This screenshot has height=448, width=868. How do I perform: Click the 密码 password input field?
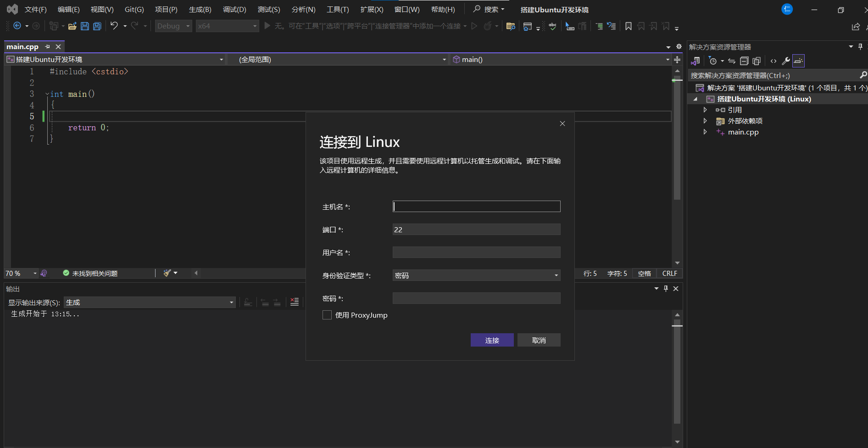477,298
